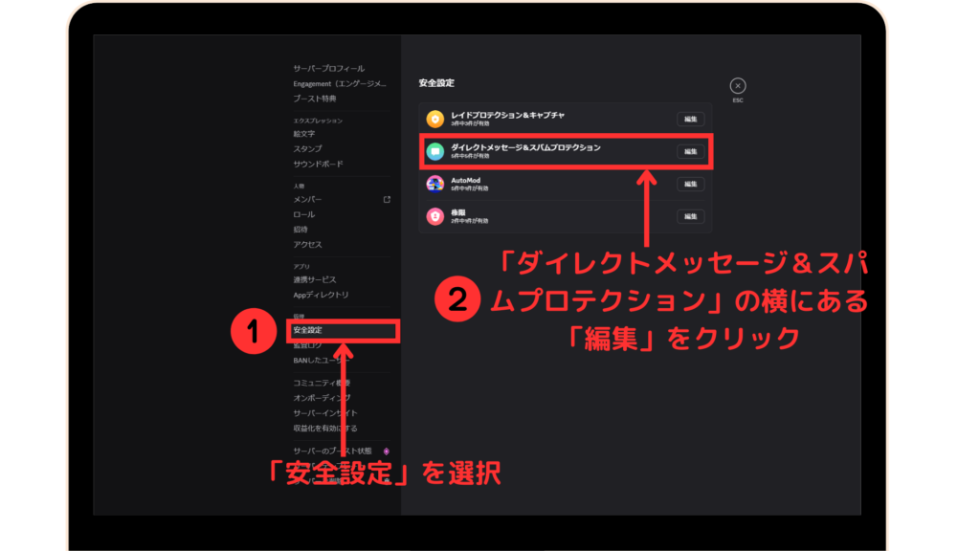Viewport: 980px width, 551px height.
Task: Open オンボーディング settings
Action: (322, 398)
